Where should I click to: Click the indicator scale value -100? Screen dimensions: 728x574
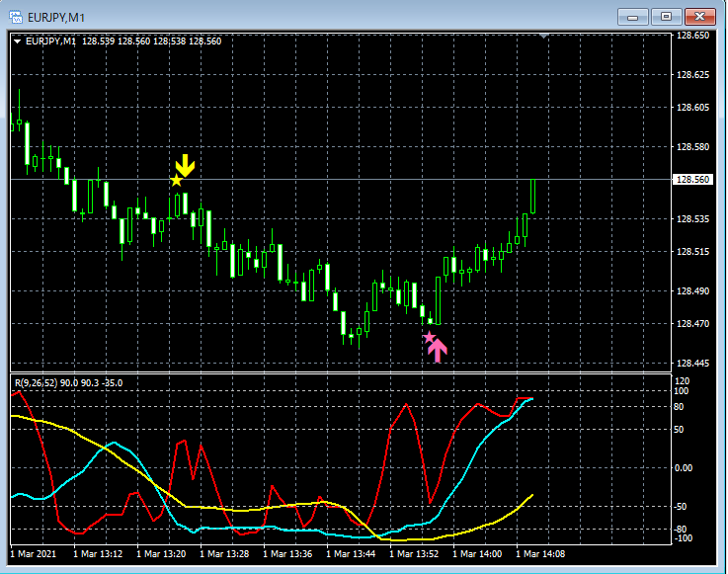tap(683, 538)
